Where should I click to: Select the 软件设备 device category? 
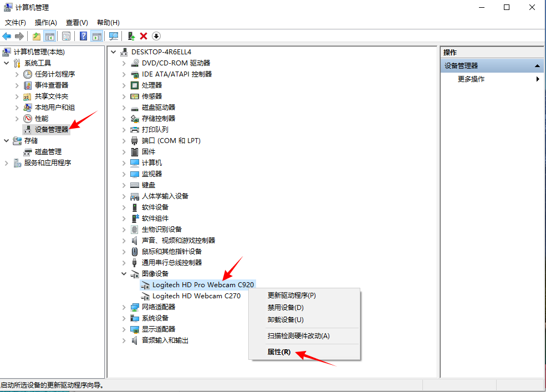[155, 207]
